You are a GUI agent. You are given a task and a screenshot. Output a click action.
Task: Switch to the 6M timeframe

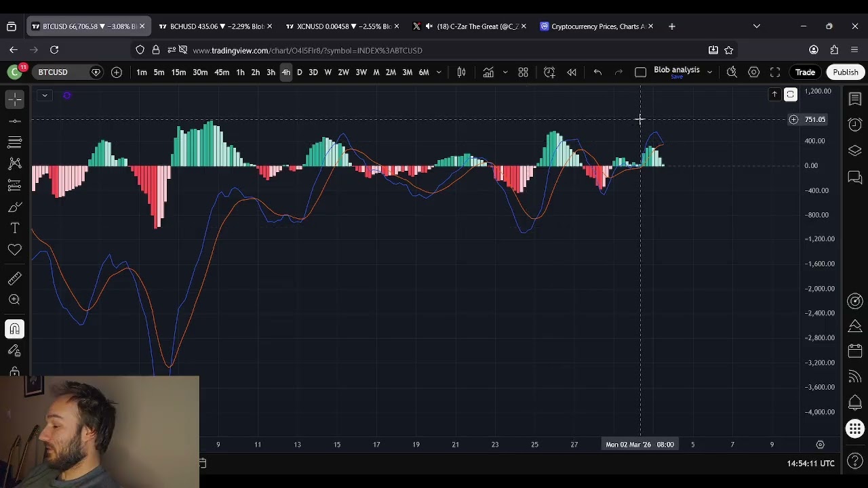click(x=424, y=72)
